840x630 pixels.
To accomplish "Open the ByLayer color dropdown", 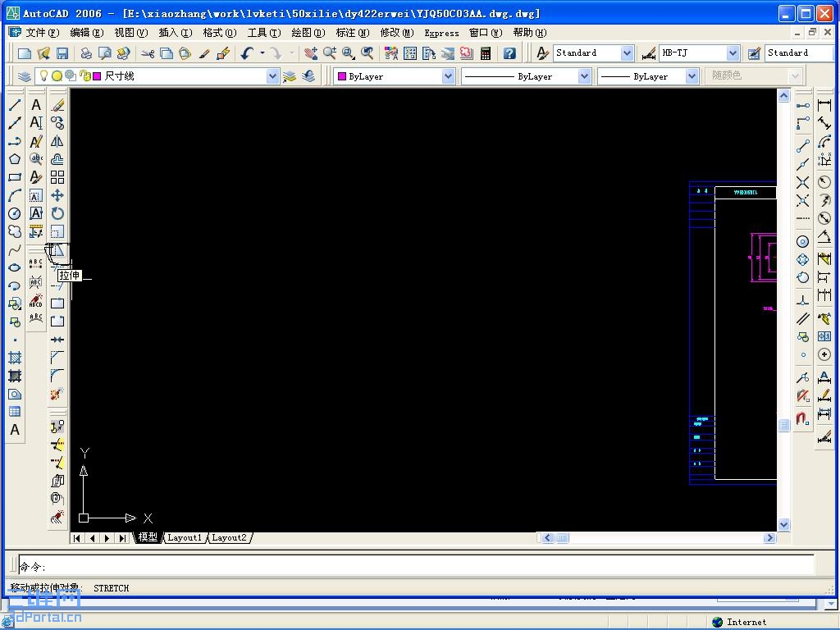I will 449,76.
